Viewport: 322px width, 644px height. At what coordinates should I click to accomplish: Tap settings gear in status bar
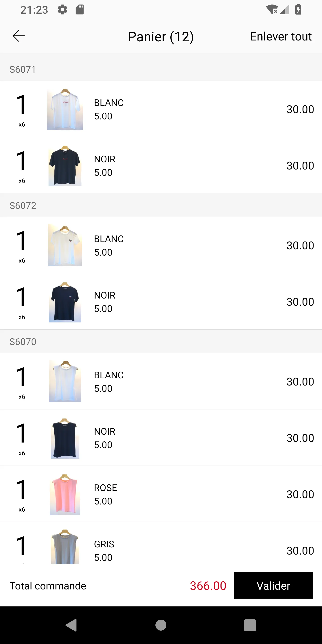[63, 10]
